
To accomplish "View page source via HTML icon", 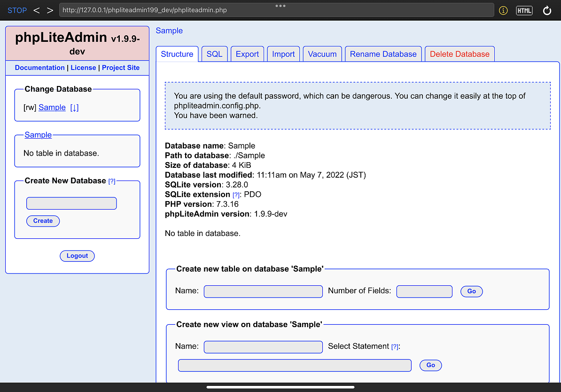I will click(524, 10).
